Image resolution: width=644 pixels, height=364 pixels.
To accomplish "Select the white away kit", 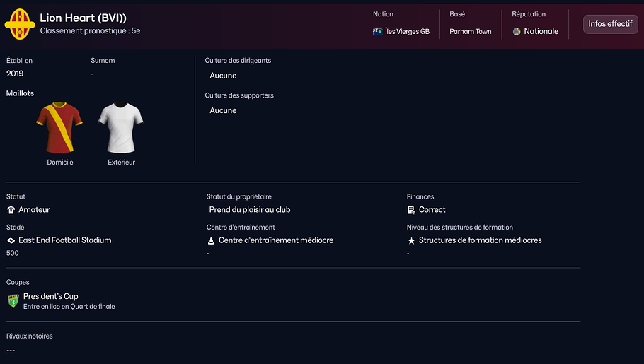I will pyautogui.click(x=120, y=128).
